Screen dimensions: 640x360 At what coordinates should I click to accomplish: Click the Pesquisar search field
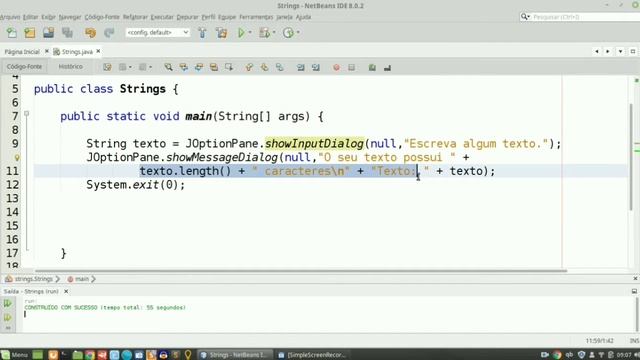click(584, 17)
